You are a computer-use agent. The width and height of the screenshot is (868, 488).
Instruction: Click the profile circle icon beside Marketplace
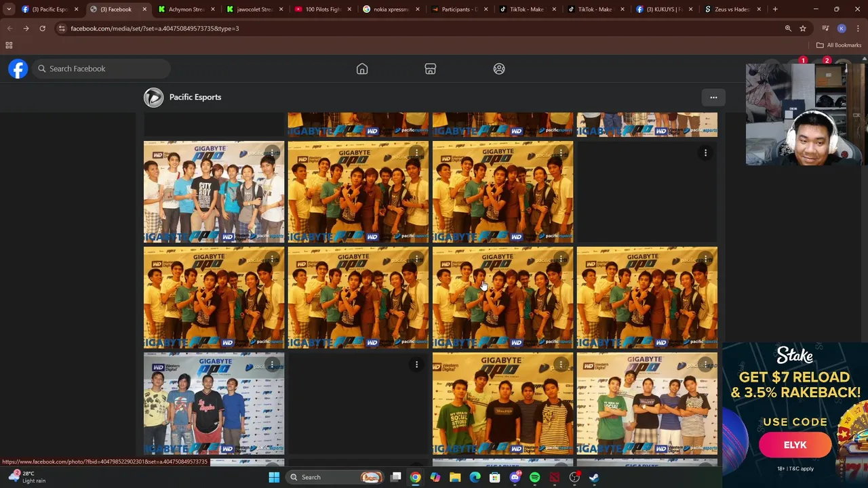(499, 68)
